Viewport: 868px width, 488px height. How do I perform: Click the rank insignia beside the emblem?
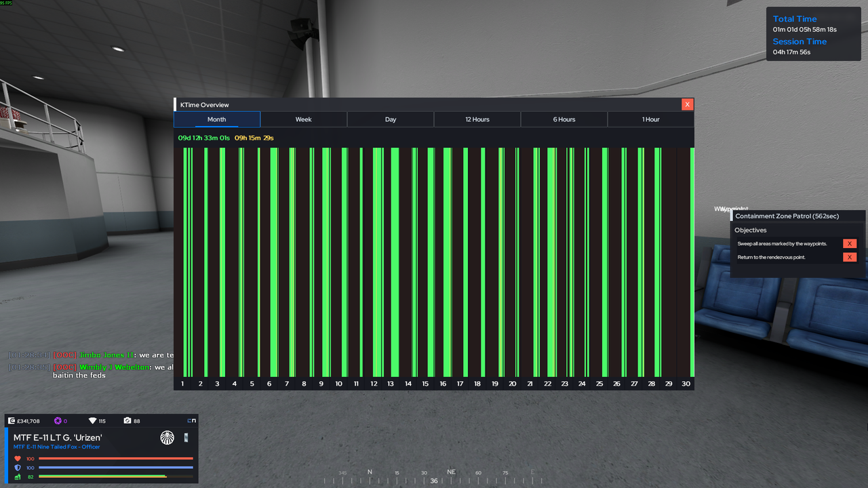click(186, 438)
